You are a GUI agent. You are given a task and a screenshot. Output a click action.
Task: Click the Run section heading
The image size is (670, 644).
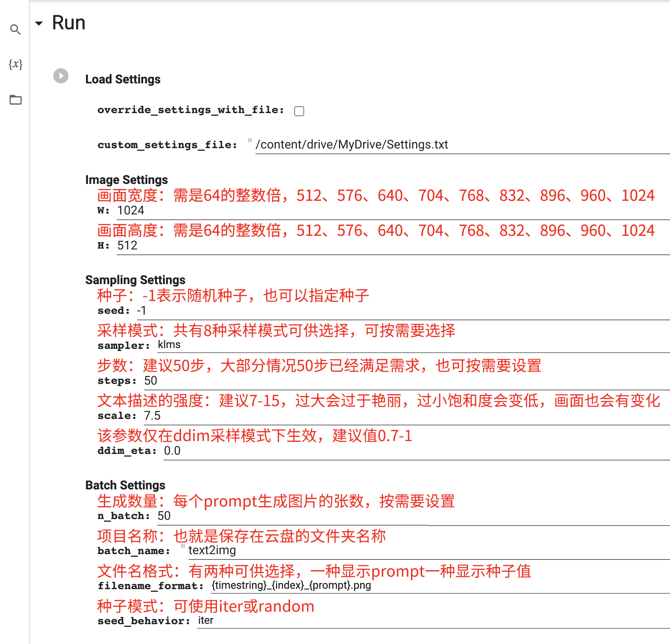(x=69, y=23)
